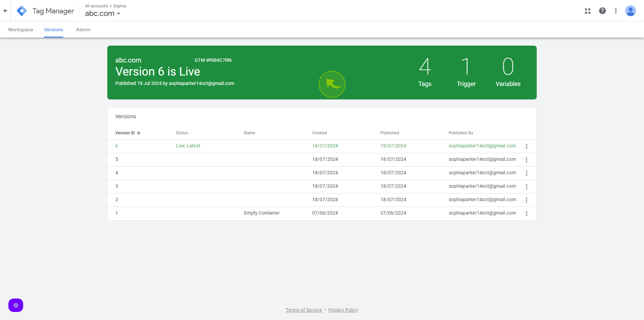The height and width of the screenshot is (320, 644).
Task: Click the 4 Tags count
Action: [425, 72]
